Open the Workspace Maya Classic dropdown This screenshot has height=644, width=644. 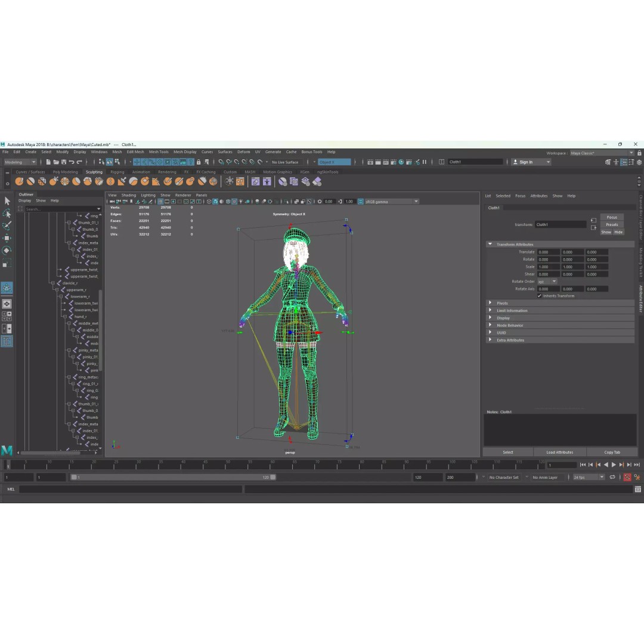(x=602, y=153)
